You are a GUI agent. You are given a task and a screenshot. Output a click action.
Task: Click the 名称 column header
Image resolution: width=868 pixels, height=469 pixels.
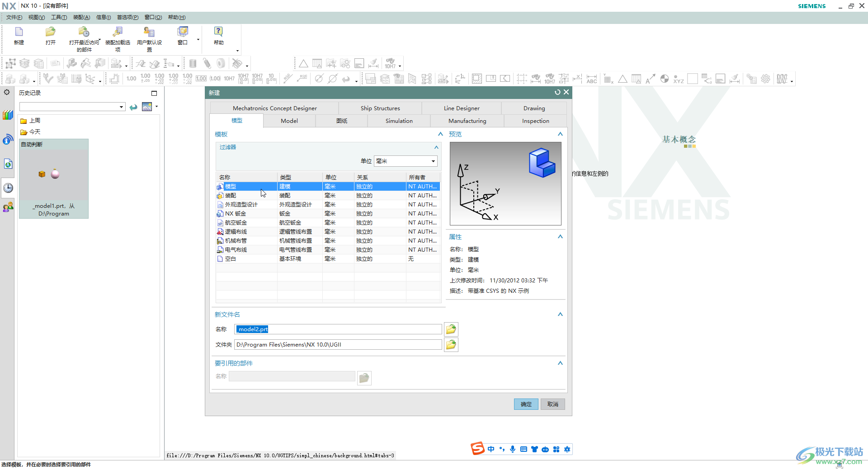point(246,178)
